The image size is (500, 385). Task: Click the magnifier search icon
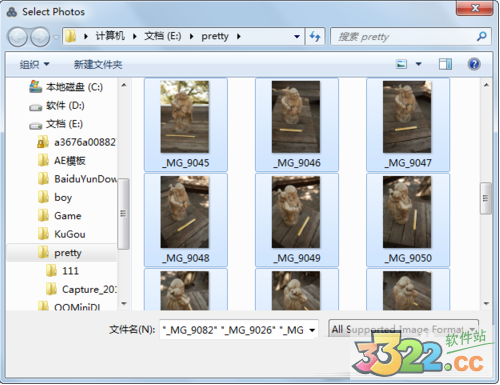(482, 36)
